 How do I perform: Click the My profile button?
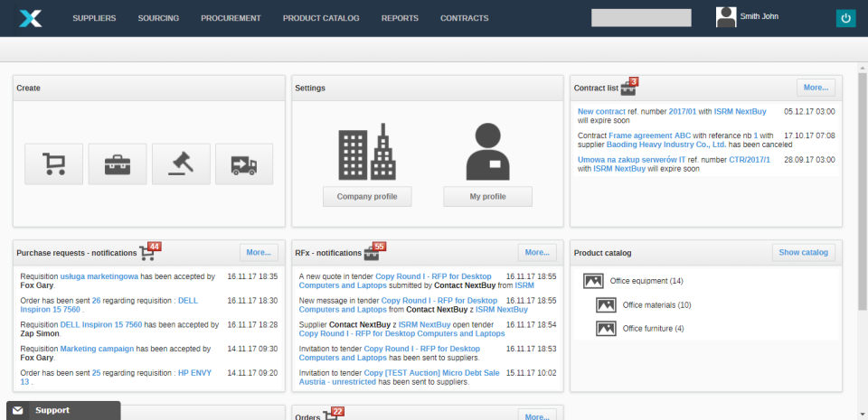click(x=487, y=197)
